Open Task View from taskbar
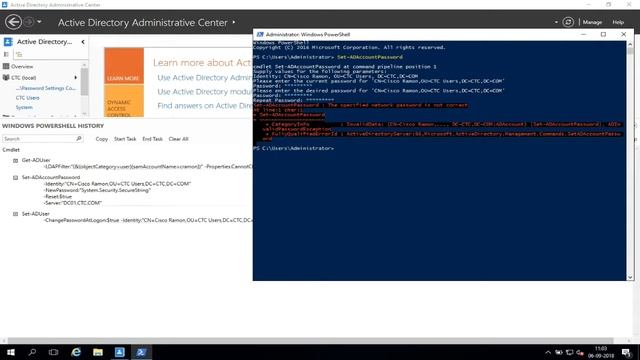 click(53, 352)
